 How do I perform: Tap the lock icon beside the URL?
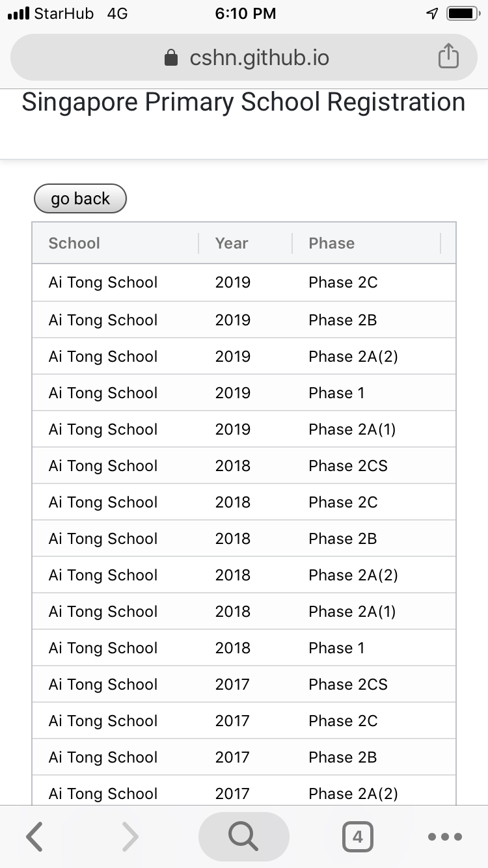(171, 59)
